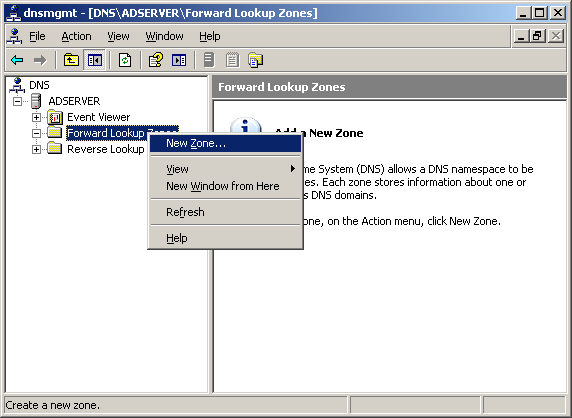Viewport: 572px width, 418px height.
Task: Select the DNS root tree item
Action: 39,85
